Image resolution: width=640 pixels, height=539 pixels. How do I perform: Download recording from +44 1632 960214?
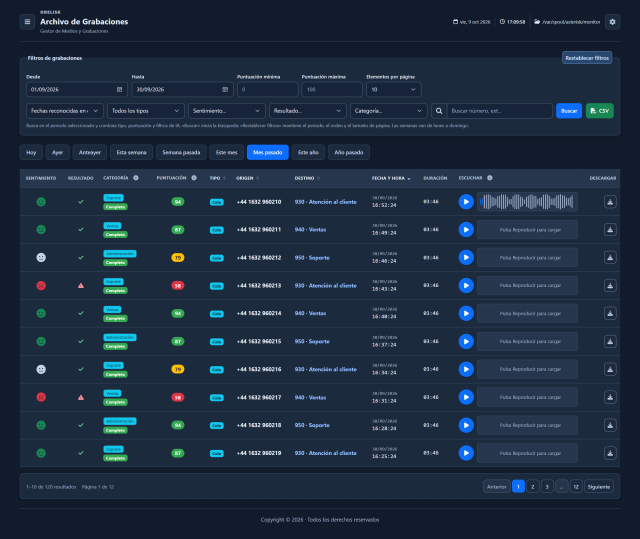pyautogui.click(x=610, y=313)
